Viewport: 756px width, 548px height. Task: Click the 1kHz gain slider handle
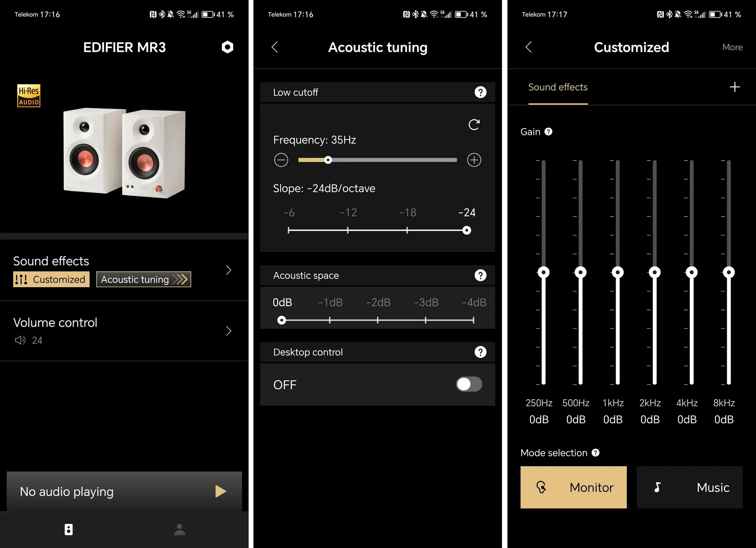(x=618, y=272)
